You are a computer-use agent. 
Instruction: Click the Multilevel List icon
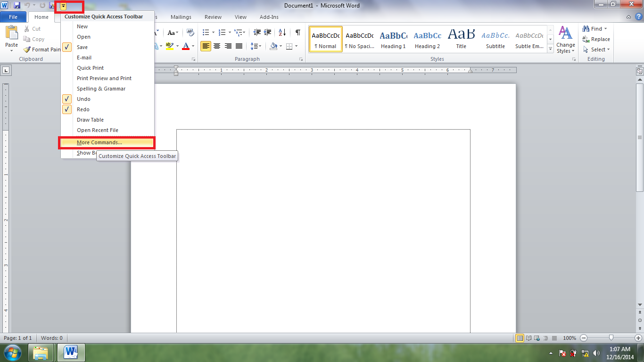(x=239, y=33)
